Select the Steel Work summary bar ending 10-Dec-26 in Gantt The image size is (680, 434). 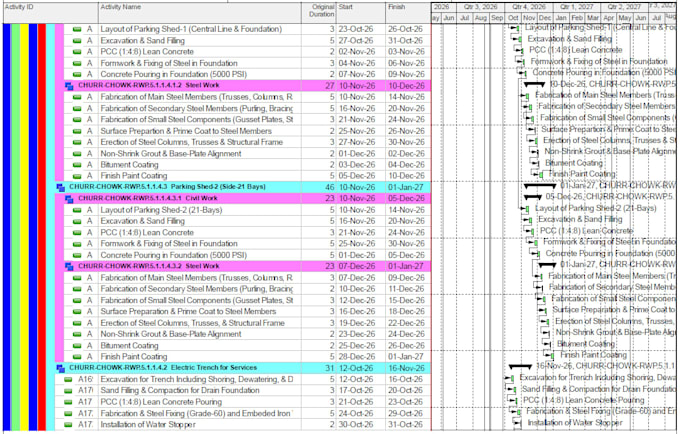[x=534, y=84]
